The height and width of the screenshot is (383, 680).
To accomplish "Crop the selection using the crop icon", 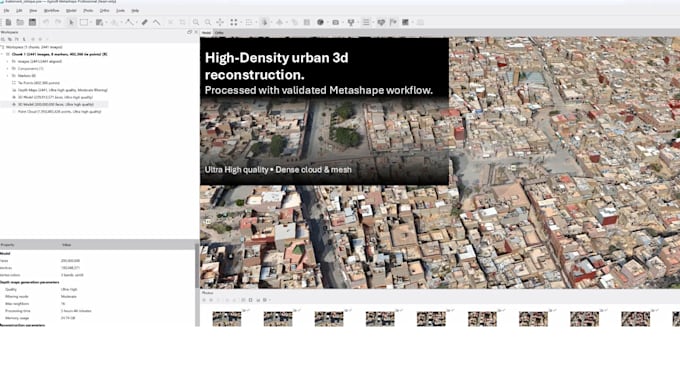I will point(182,22).
